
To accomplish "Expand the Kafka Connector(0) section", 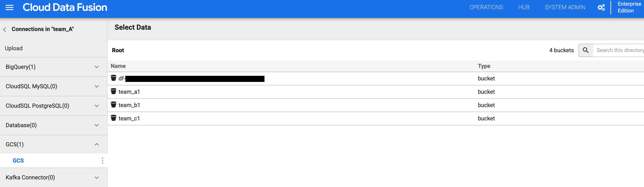I will (97, 178).
